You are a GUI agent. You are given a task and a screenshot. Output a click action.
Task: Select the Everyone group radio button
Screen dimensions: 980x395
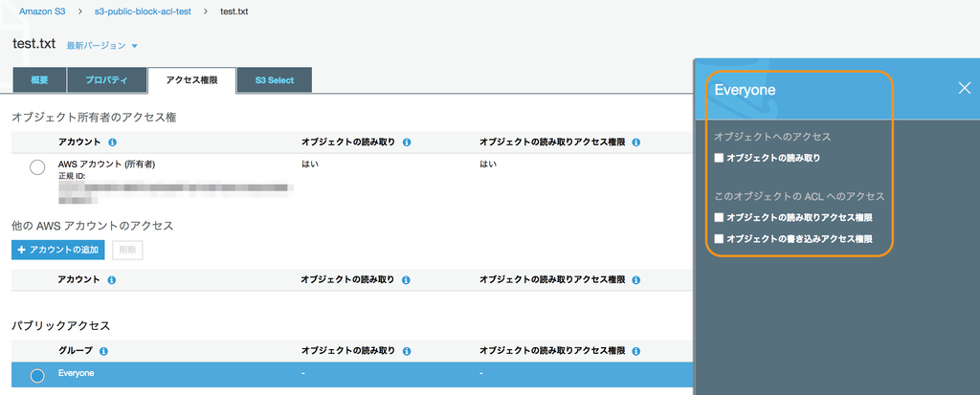click(37, 375)
